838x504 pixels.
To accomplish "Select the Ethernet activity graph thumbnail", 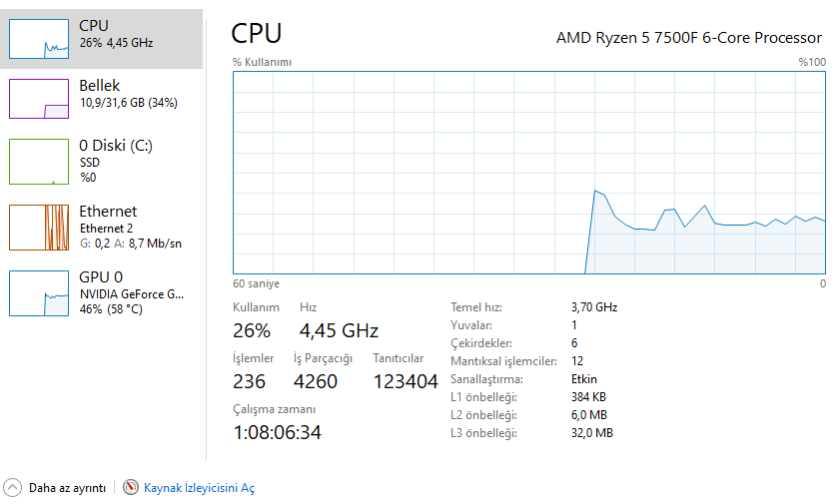I will [39, 228].
